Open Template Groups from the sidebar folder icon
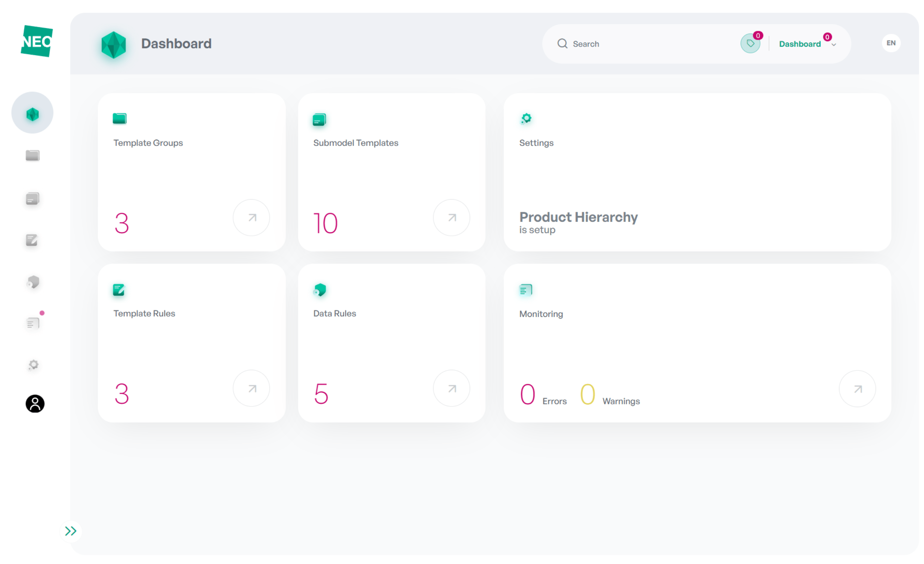Viewport: 924px width, 564px height. tap(33, 156)
